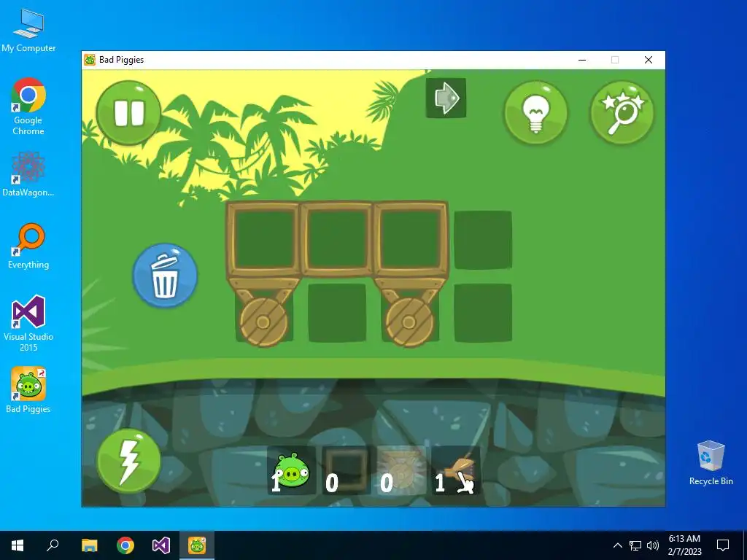Viewport: 747px width, 560px height.
Task: Click the rightmost wooden frame box
Action: point(410,239)
